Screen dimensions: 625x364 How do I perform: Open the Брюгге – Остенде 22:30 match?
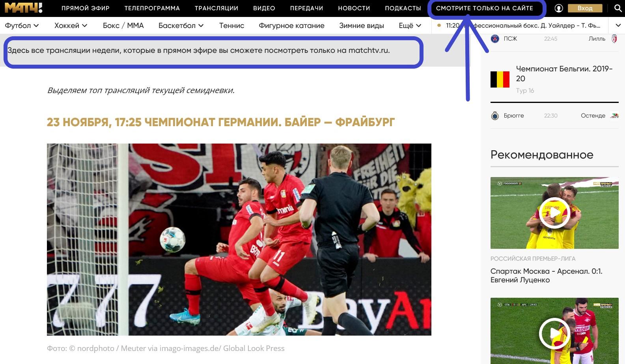coord(554,116)
